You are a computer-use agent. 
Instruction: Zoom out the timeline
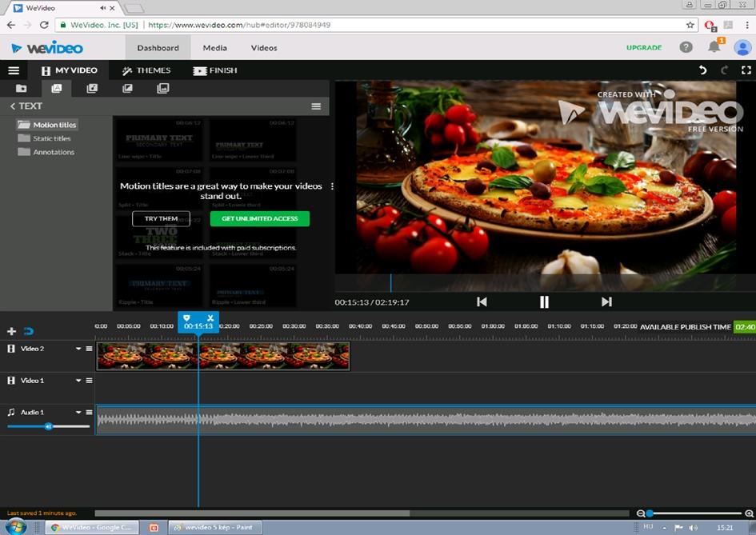point(640,513)
